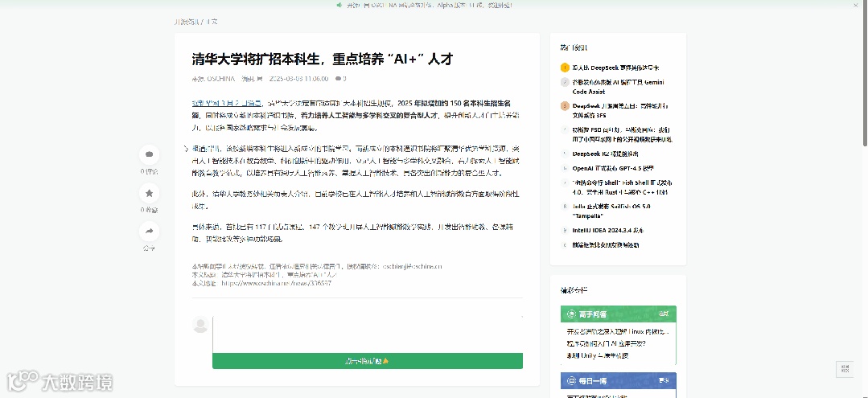This screenshot has width=868, height=398.
Task: Open the Jolla Sailfish OS 5.0 news item
Action: coord(611,211)
